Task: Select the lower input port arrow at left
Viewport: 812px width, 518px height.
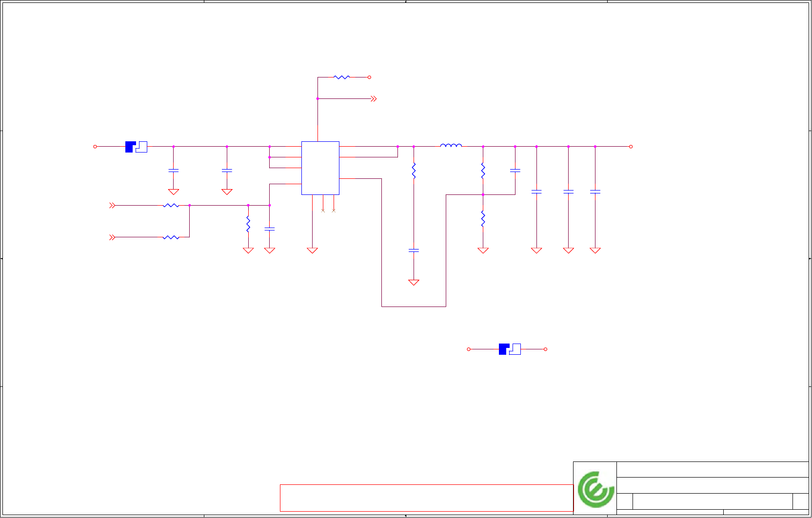Action: [112, 237]
